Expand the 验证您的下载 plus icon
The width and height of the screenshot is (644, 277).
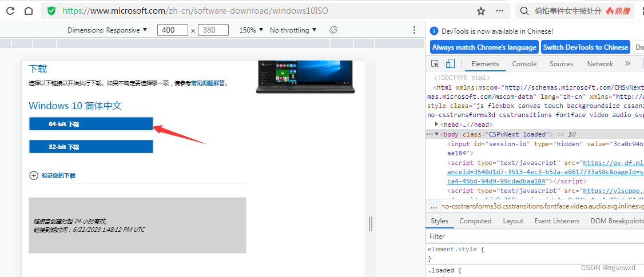tap(34, 176)
